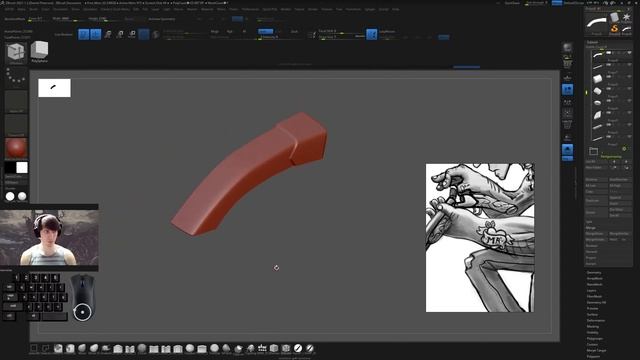Toggle the Rgb button

(229, 31)
